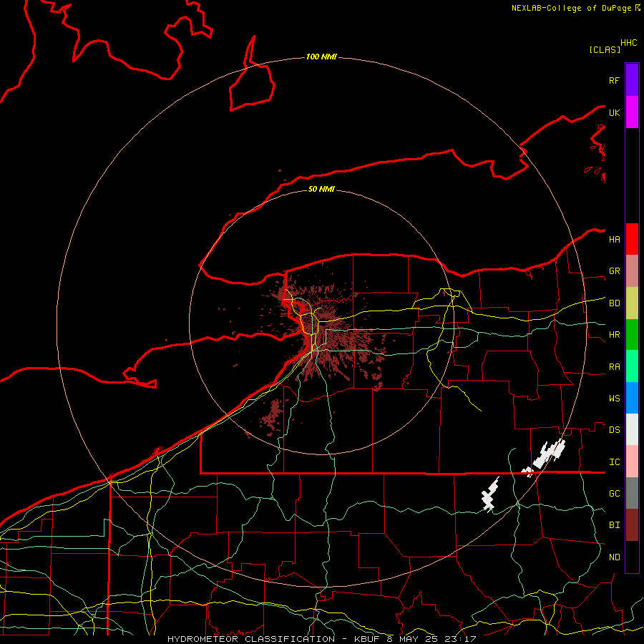The height and width of the screenshot is (644, 644).
Task: Click the [CLAS] legend header
Action: tap(605, 49)
